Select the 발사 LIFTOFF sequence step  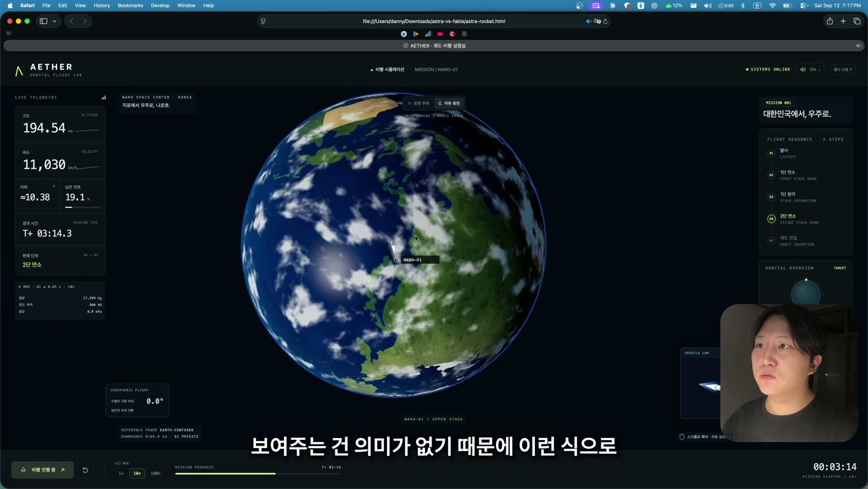pos(805,153)
